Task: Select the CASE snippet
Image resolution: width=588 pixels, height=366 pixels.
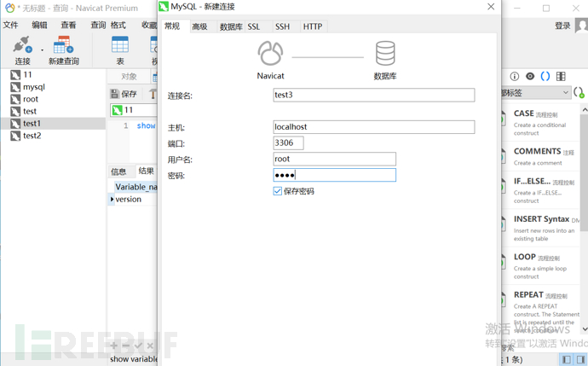Action: 541,122
